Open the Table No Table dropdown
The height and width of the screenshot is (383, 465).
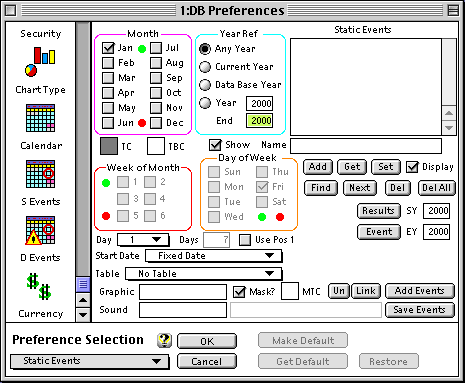pos(203,274)
